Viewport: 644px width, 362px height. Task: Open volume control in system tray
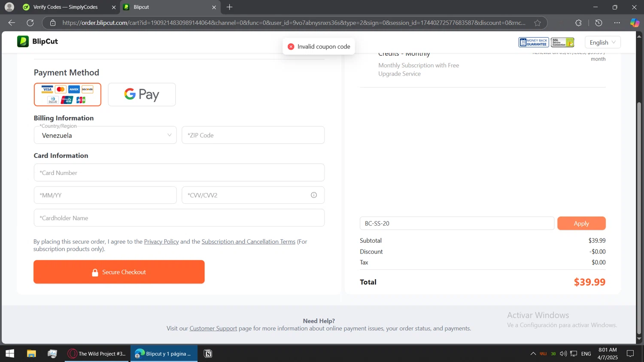[x=563, y=353]
